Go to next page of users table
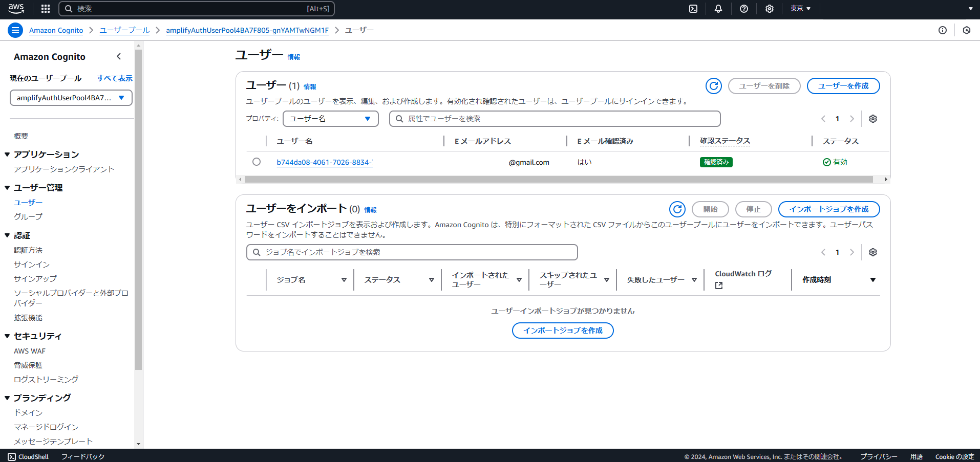The width and height of the screenshot is (980, 462). tap(852, 119)
